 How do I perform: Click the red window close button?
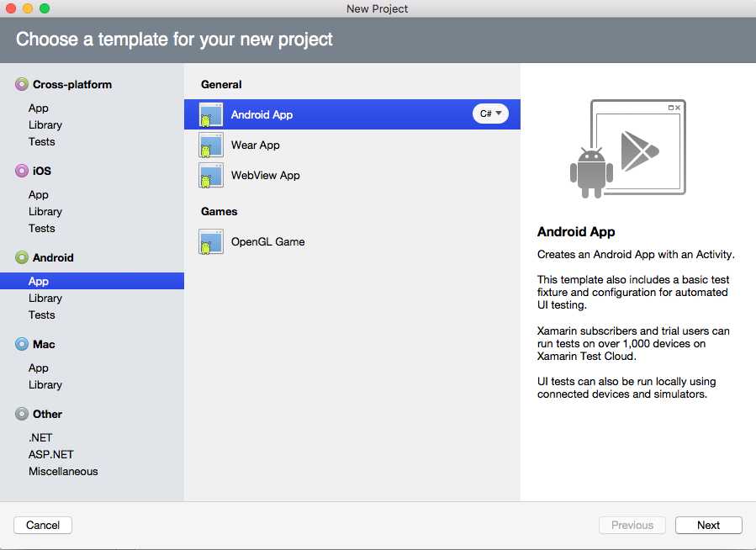tap(11, 8)
